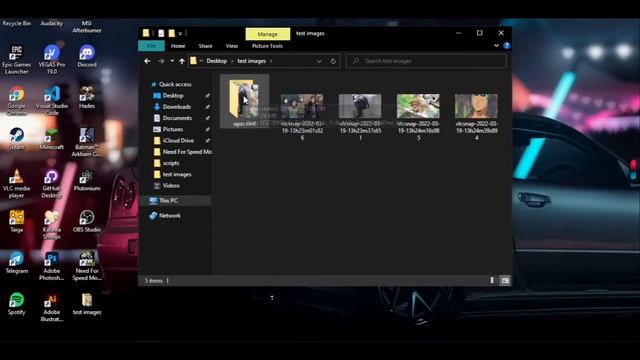Open Videos in the navigation pane
The image size is (640, 360).
171,185
